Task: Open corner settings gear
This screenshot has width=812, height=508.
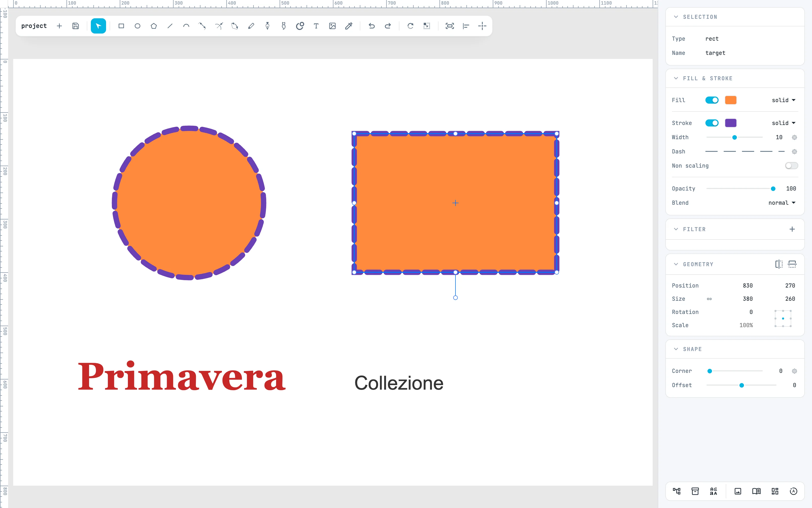Action: point(794,371)
